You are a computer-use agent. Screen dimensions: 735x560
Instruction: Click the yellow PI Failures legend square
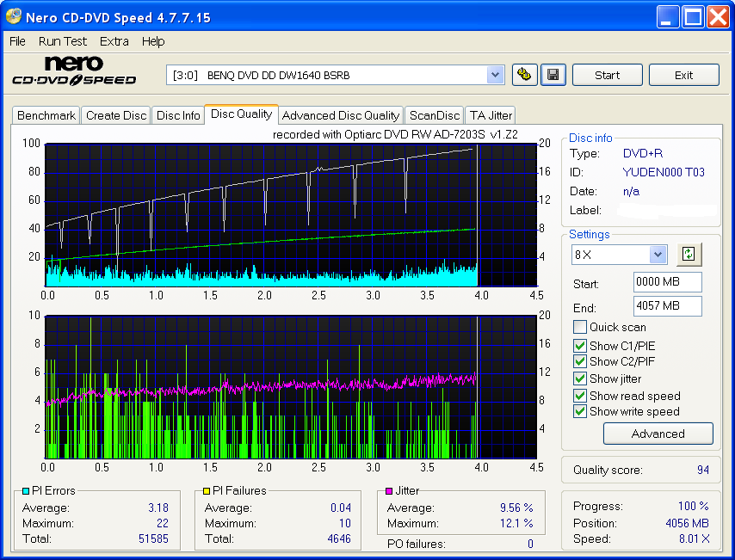click(207, 490)
